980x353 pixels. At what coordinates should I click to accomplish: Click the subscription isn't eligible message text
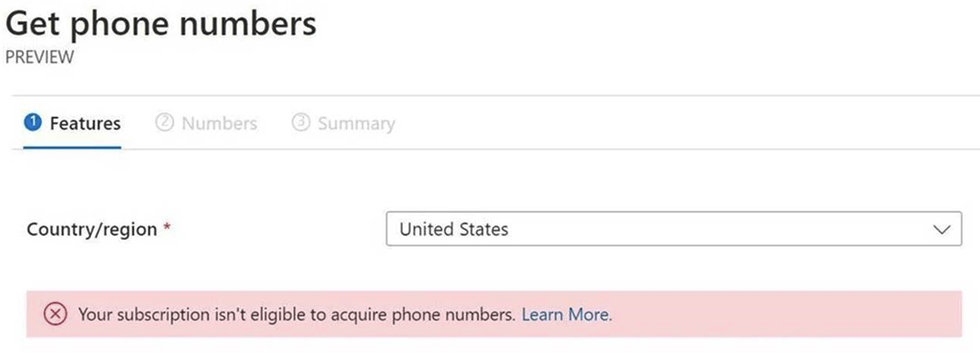point(296,315)
